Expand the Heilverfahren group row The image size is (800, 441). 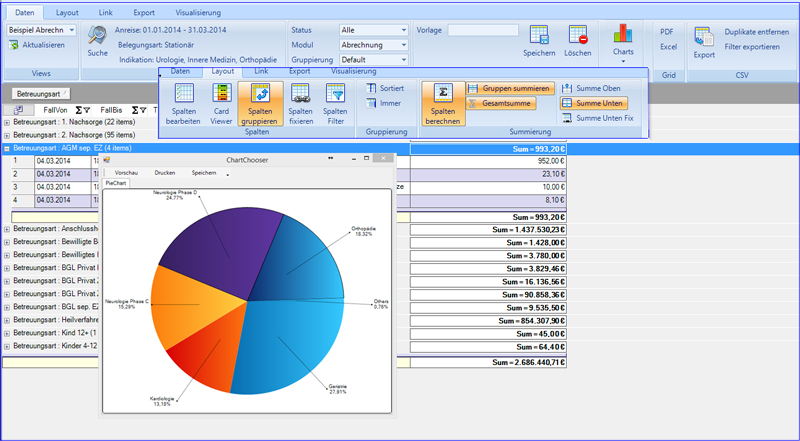tap(7, 321)
